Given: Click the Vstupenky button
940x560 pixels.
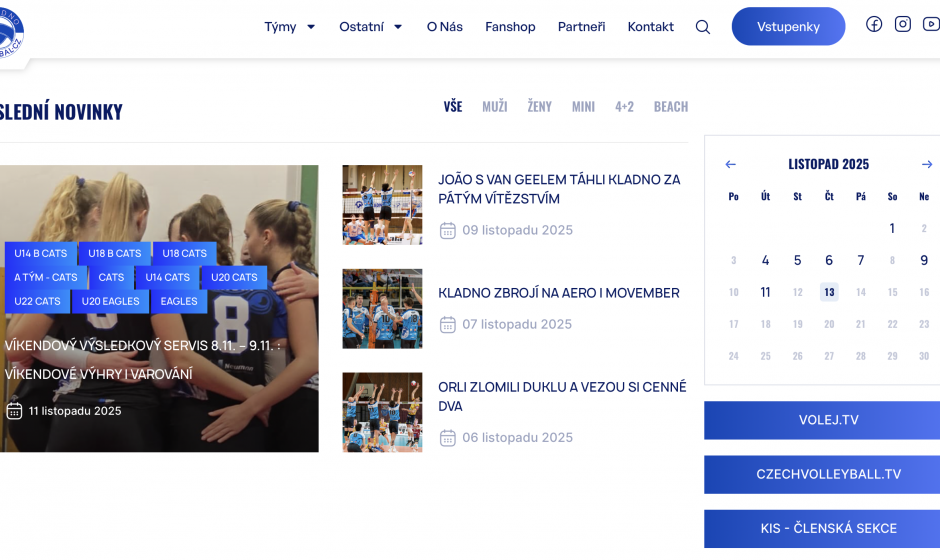Looking at the screenshot, I should [788, 27].
